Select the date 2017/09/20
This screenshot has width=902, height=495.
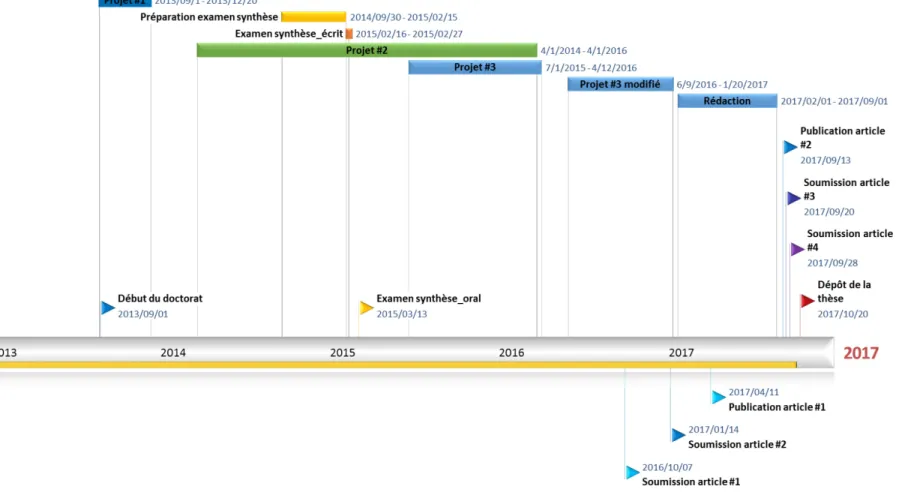pos(829,212)
